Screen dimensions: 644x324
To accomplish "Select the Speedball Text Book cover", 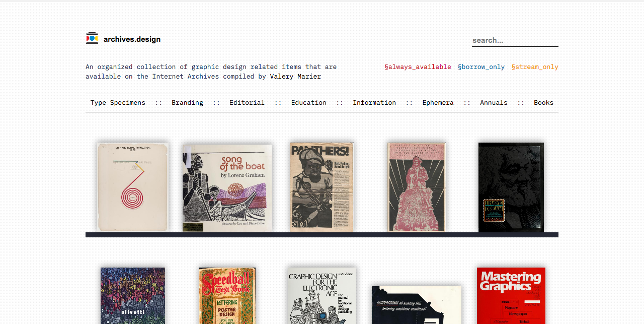I will click(227, 295).
